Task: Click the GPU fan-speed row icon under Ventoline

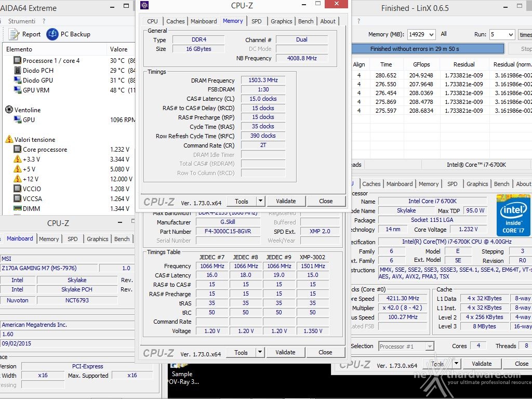Action: (x=17, y=119)
